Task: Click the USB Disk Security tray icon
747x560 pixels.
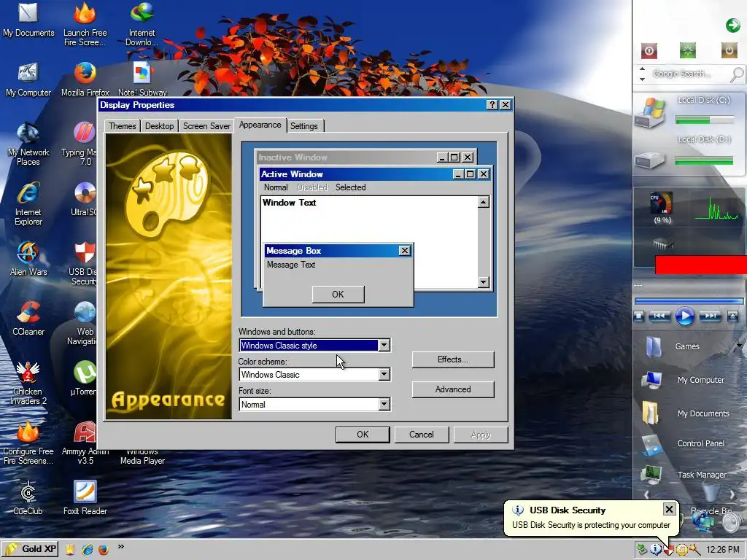Action: (669, 551)
